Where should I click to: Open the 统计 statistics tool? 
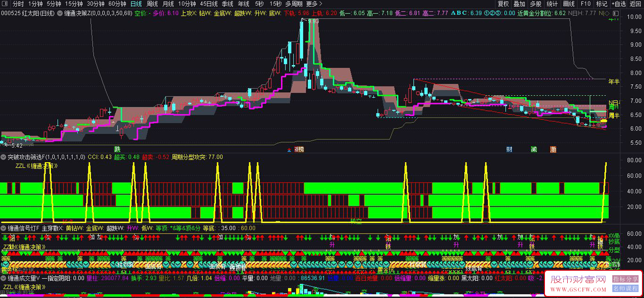[552, 4]
